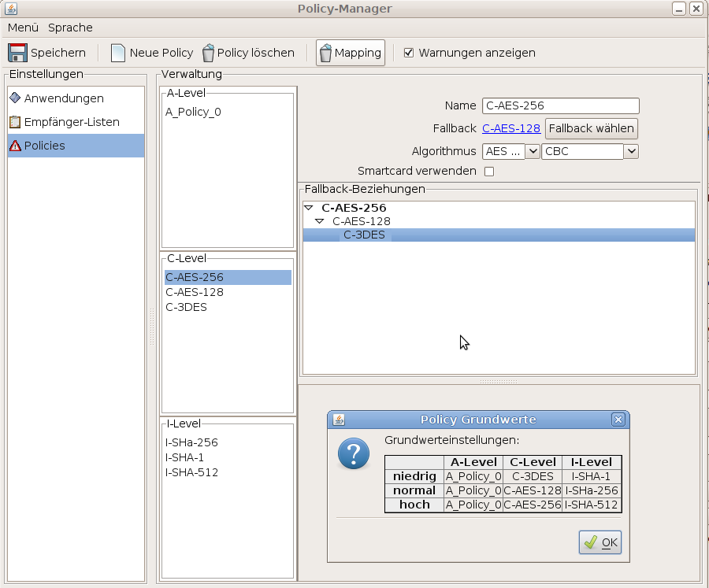
Task: Select the Anwendungen diamond icon
Action: (x=15, y=98)
